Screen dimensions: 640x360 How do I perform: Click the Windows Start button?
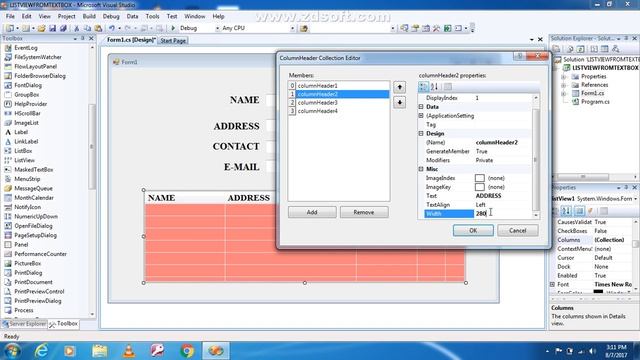point(11,351)
